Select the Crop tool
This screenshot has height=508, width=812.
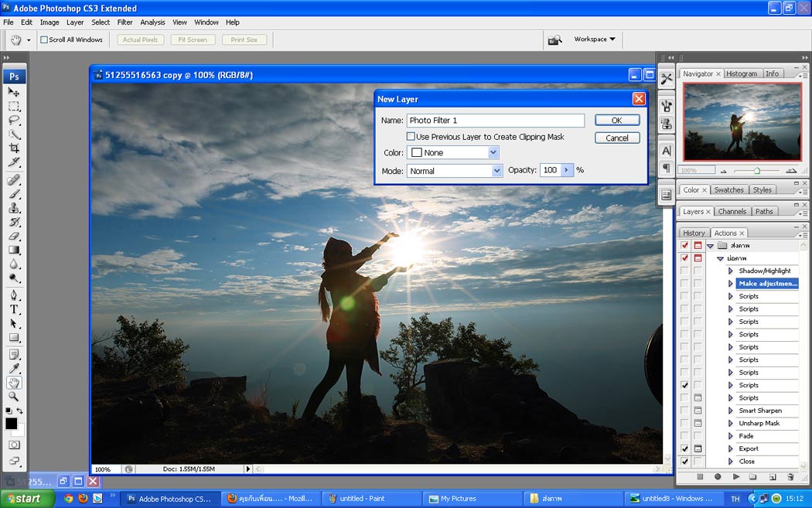coord(14,148)
